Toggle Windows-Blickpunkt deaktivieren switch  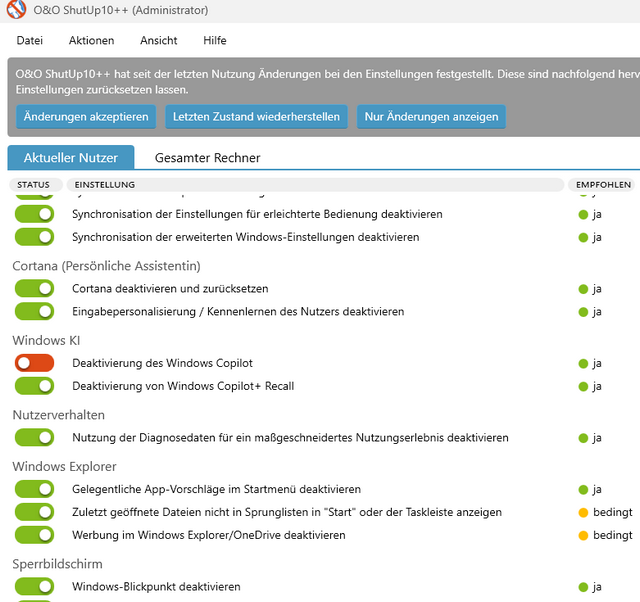coord(34,586)
